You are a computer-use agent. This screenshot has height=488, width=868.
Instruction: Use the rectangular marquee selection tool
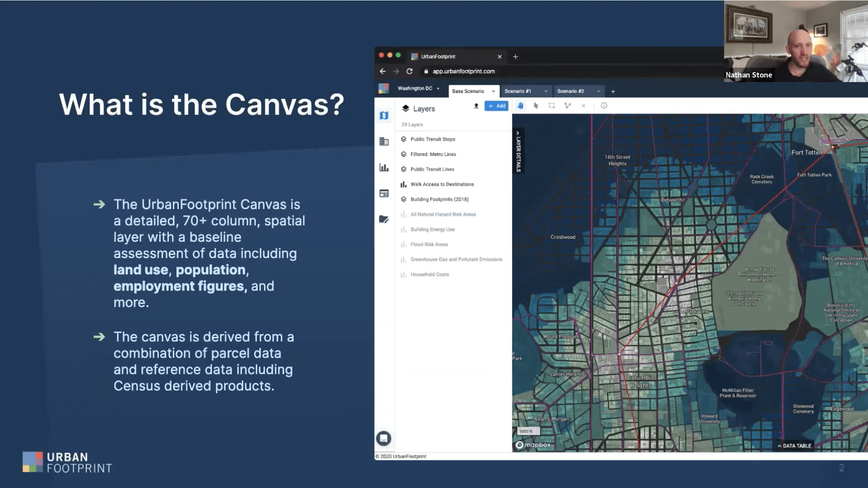tap(552, 106)
